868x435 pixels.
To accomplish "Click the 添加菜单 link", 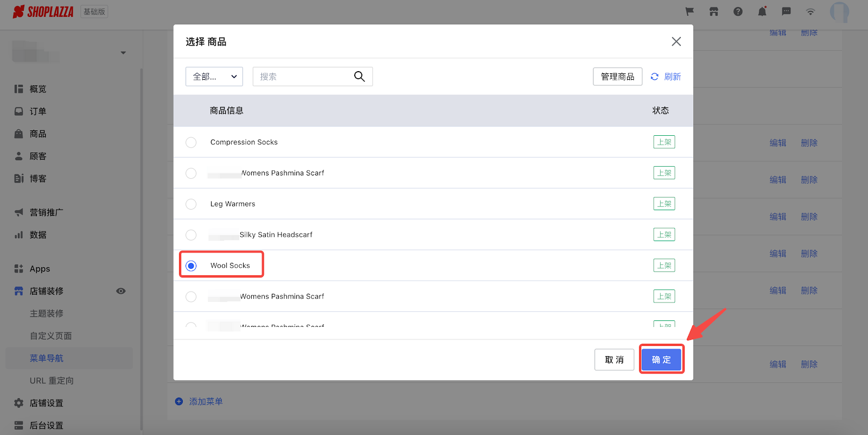I will click(206, 401).
